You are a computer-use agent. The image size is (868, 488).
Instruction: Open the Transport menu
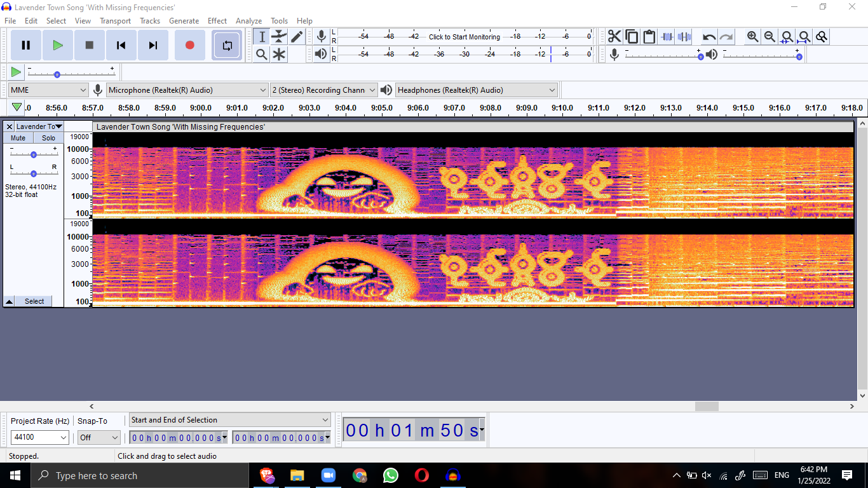115,21
